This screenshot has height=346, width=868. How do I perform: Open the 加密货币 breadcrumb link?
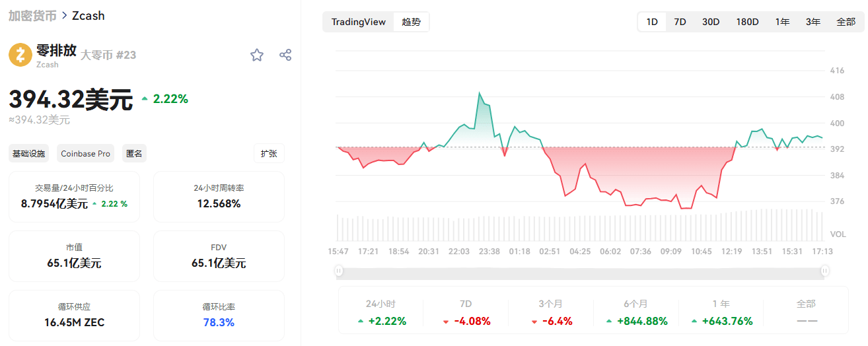(x=32, y=15)
